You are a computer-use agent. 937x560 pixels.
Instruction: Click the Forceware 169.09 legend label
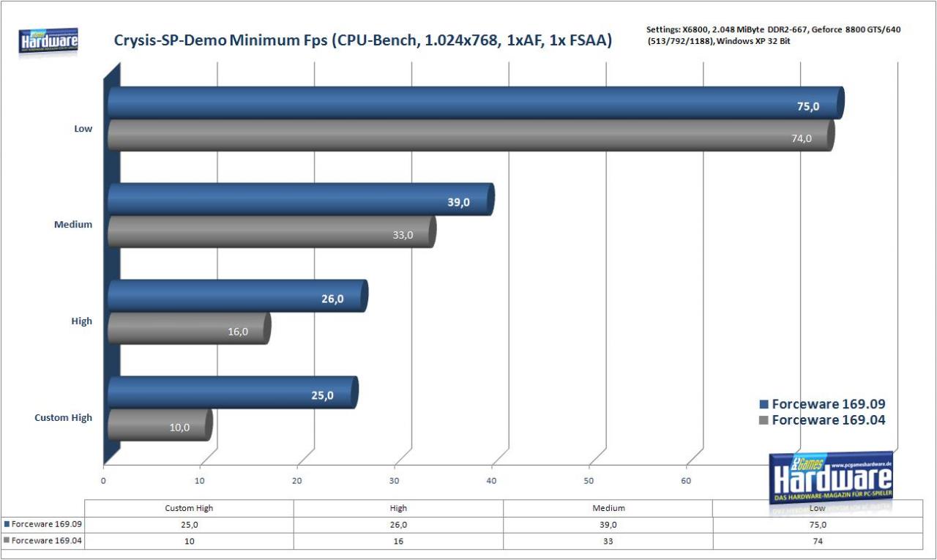point(829,404)
